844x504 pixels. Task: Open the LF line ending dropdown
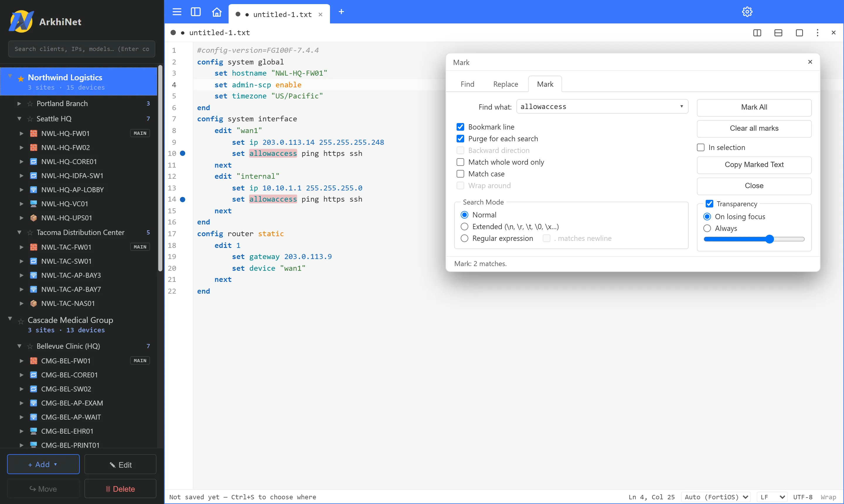tap(771, 497)
